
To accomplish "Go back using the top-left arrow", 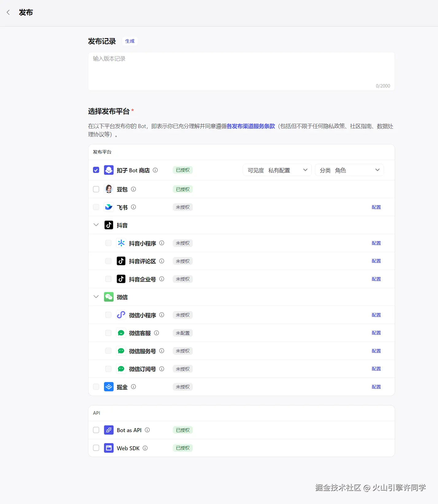I will click(8, 12).
